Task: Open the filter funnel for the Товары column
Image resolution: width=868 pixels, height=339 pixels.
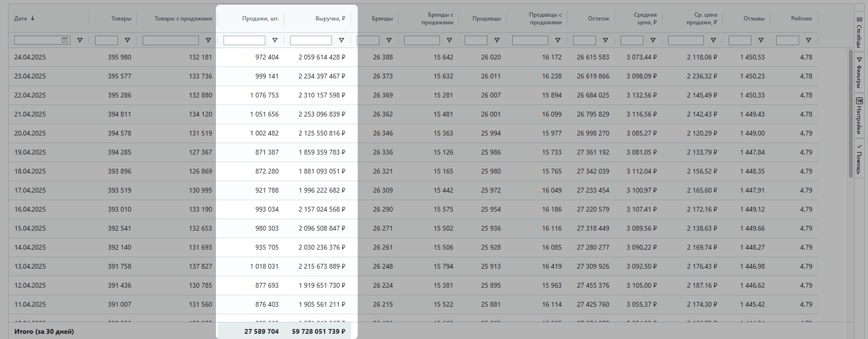Action: click(x=127, y=40)
